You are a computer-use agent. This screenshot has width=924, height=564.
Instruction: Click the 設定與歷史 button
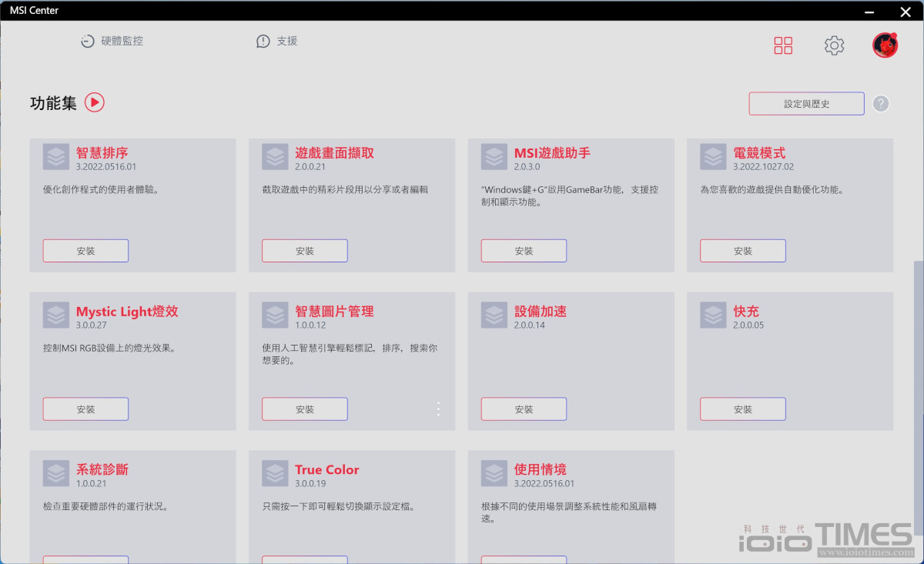pyautogui.click(x=806, y=104)
